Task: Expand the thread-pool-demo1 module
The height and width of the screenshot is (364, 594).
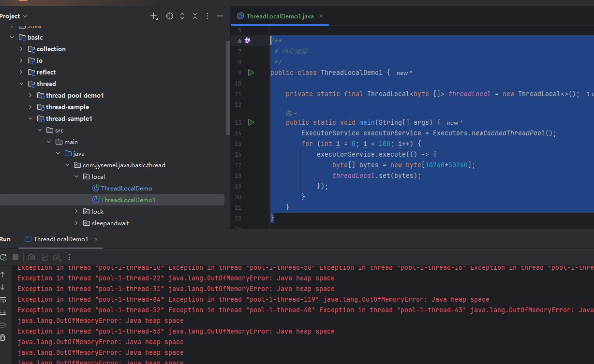Action: pyautogui.click(x=30, y=95)
